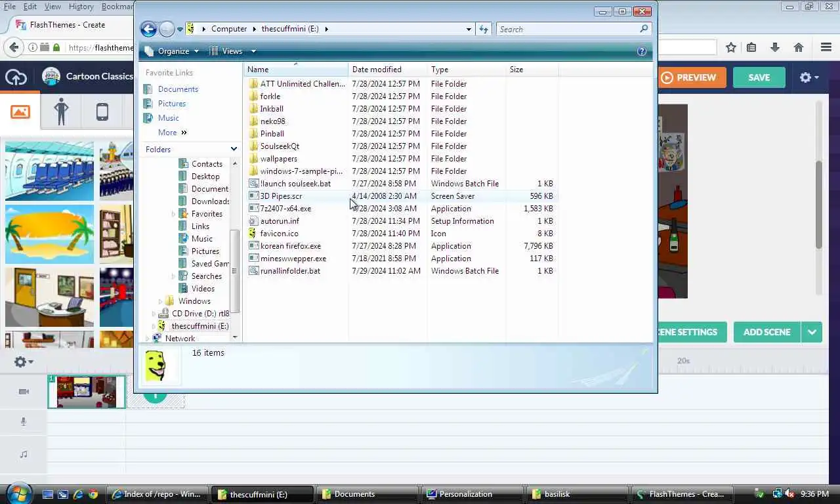The height and width of the screenshot is (504, 840).
Task: Click the search magnifier icon in Explorer
Action: pyautogui.click(x=644, y=29)
